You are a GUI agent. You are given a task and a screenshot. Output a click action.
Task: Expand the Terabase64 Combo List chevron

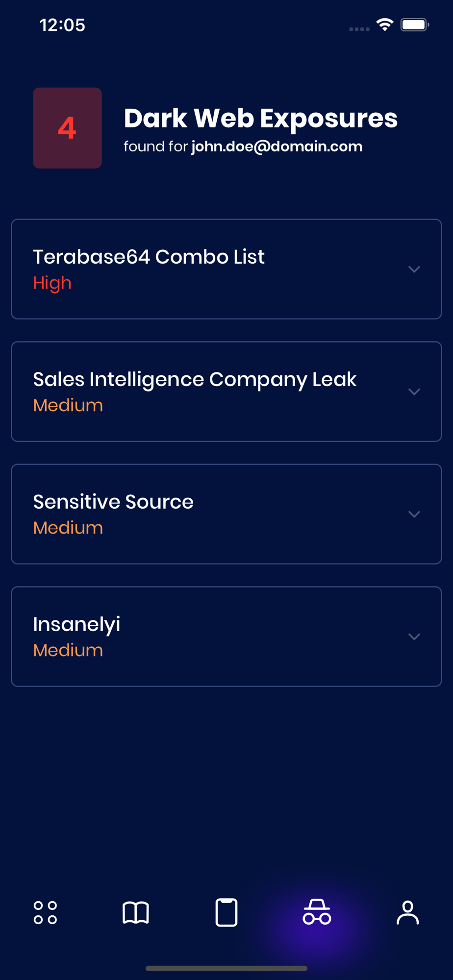414,269
